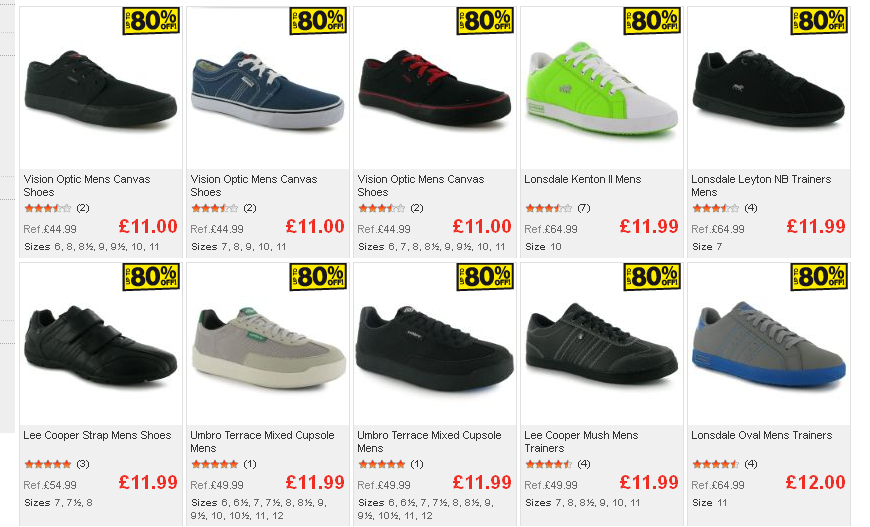The width and height of the screenshot is (870, 527).
Task: Click the Lonsdale Leyton NB Trainers Mens title
Action: 761,186
